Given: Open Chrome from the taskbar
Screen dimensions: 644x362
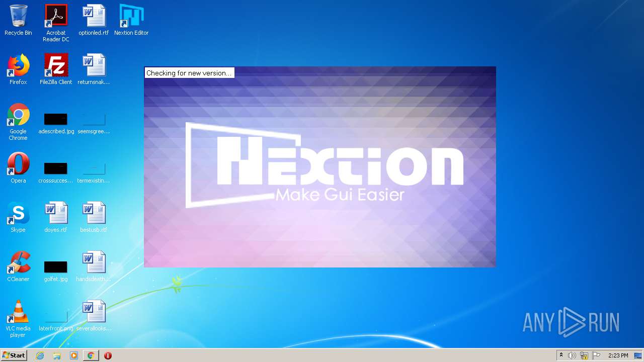Looking at the screenshot, I should [x=91, y=355].
